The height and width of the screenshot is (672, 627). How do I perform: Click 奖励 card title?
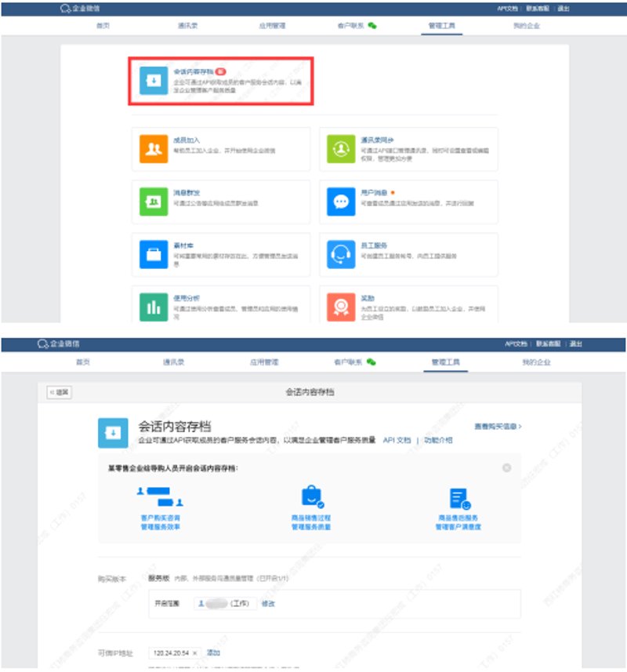point(368,298)
